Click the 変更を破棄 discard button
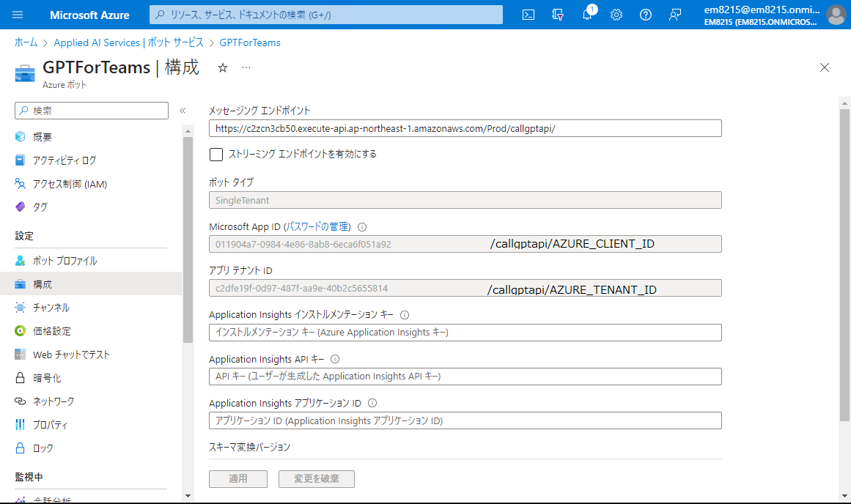 coord(317,478)
